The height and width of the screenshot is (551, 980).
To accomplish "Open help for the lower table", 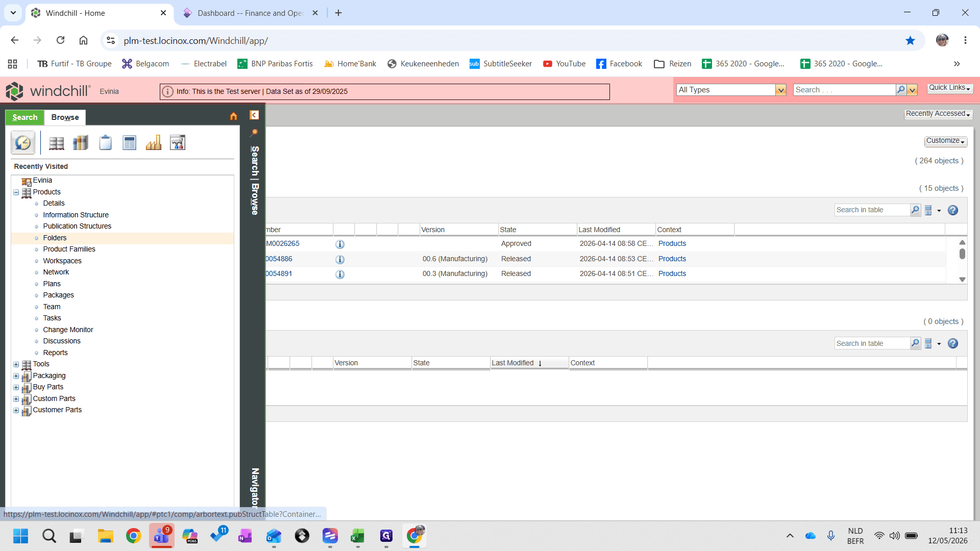I will pyautogui.click(x=953, y=343).
